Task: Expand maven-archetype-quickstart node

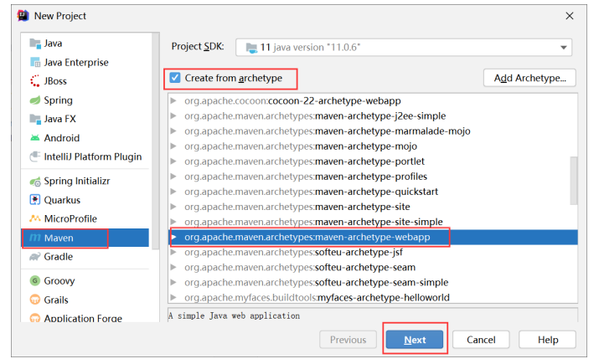Action: click(173, 192)
